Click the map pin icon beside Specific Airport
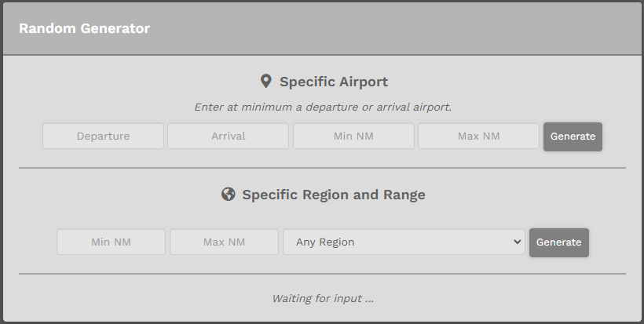This screenshot has width=644, height=324. [x=266, y=82]
